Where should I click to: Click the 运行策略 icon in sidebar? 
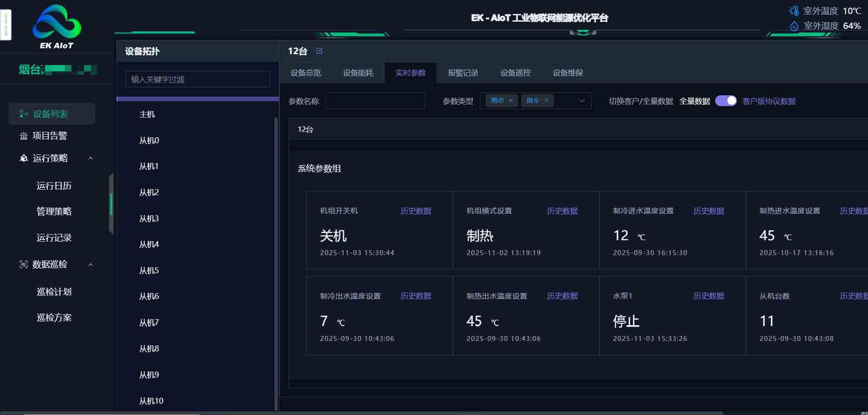[24, 158]
